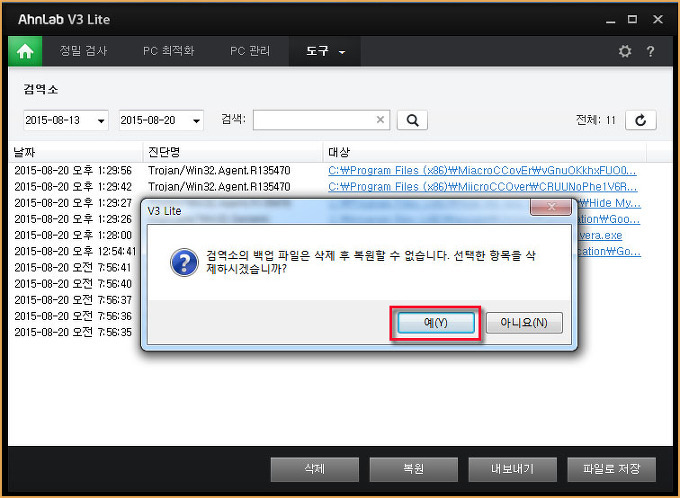The image size is (680, 498).
Task: Select the row dated 오후 1:28:00
Action: (73, 235)
